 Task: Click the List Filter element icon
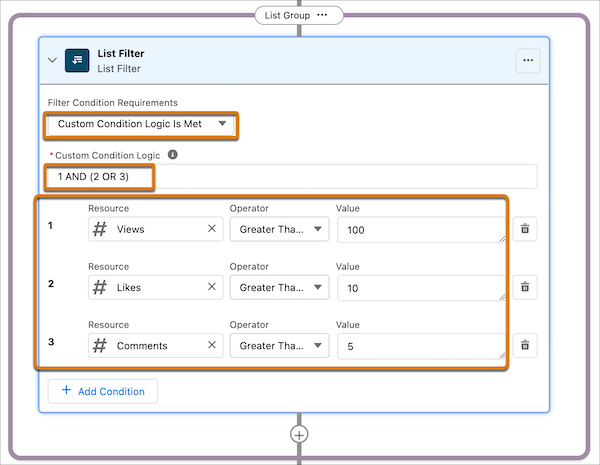coord(77,60)
